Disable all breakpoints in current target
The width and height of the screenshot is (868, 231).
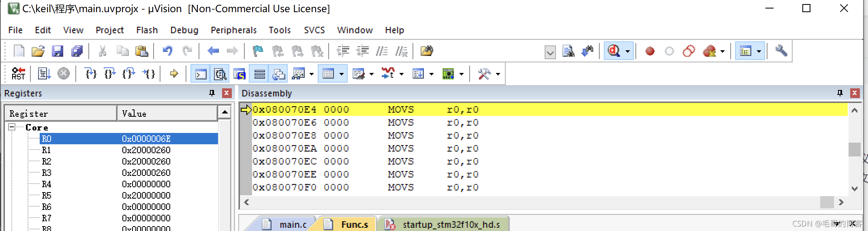coord(689,51)
